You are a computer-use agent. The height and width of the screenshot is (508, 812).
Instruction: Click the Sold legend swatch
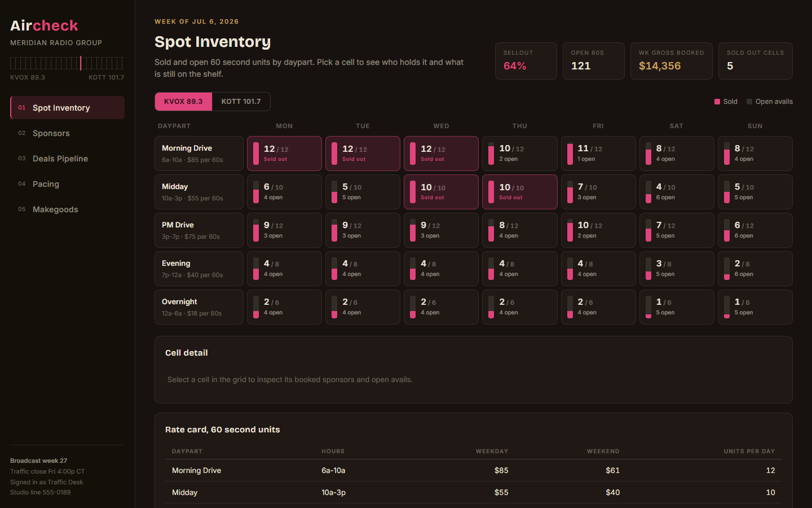tap(717, 102)
